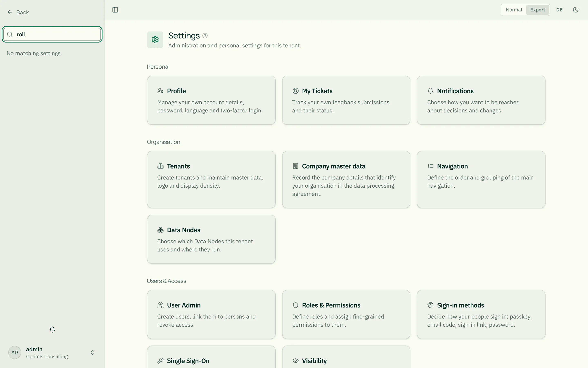This screenshot has width=588, height=368.
Task: Click the Organisation section heading
Action: tap(164, 142)
